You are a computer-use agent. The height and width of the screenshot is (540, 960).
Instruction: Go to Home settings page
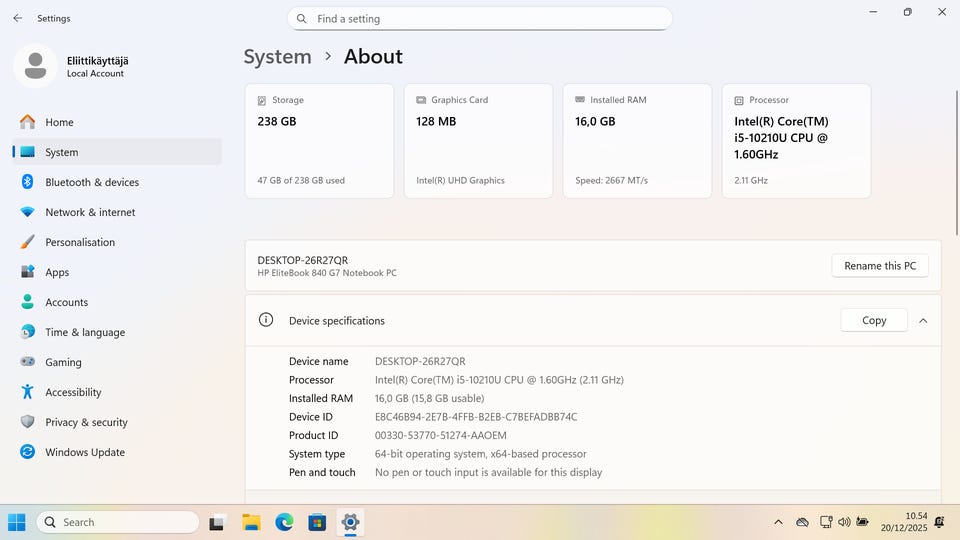117,122
